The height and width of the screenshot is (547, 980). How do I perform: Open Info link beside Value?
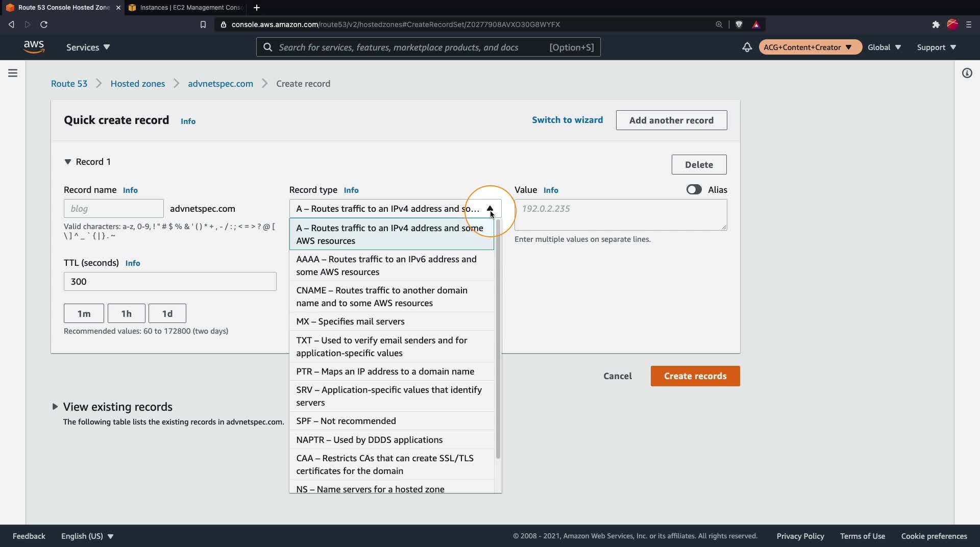[551, 190]
